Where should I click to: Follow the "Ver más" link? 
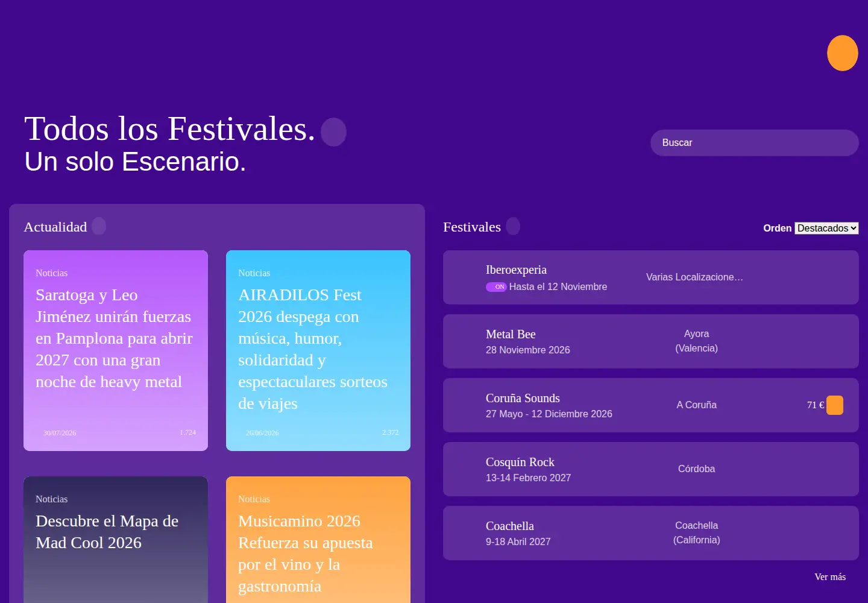[830, 577]
